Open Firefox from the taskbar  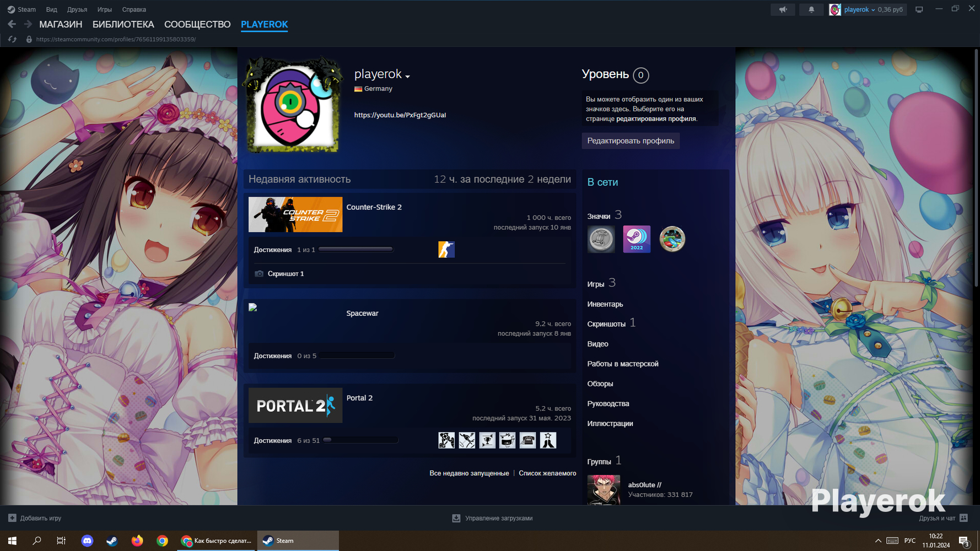click(137, 541)
